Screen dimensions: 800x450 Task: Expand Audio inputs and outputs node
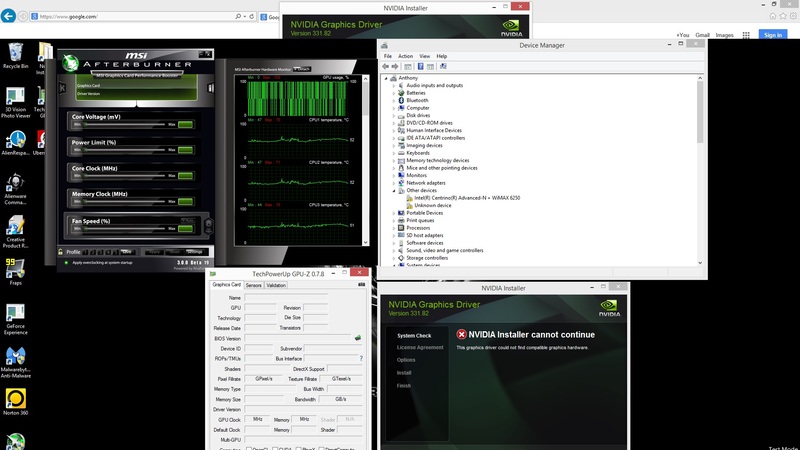(x=394, y=86)
